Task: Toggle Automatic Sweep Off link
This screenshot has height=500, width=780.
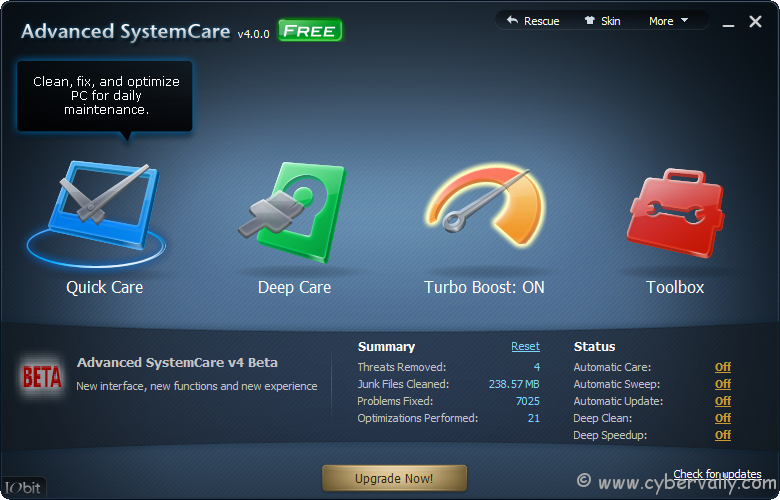Action: (x=723, y=384)
